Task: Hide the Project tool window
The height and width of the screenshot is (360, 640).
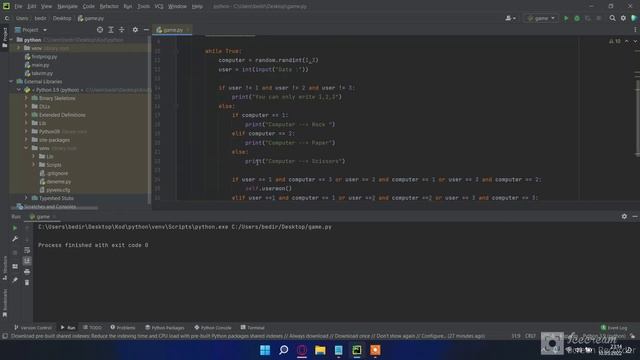Action: 146,30
